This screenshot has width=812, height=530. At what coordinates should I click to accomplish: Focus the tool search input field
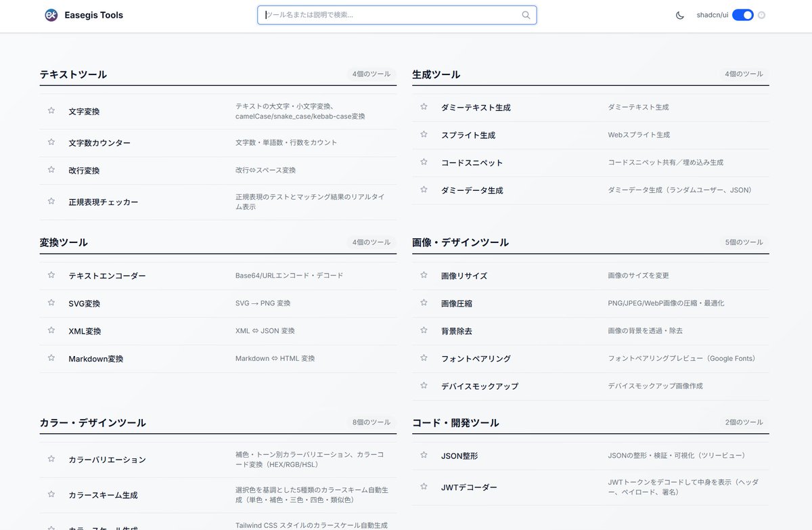(x=397, y=15)
